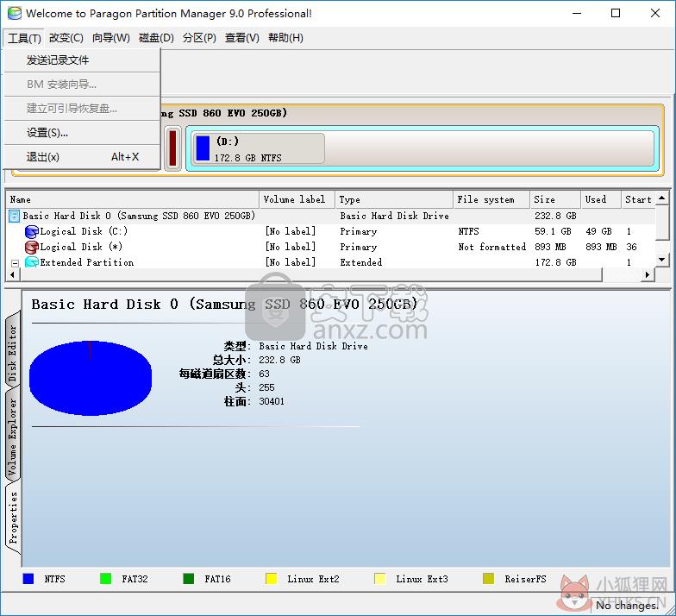Screen dimensions: 676x616
Task: Switch to the Properties side tab
Action: tap(12, 518)
